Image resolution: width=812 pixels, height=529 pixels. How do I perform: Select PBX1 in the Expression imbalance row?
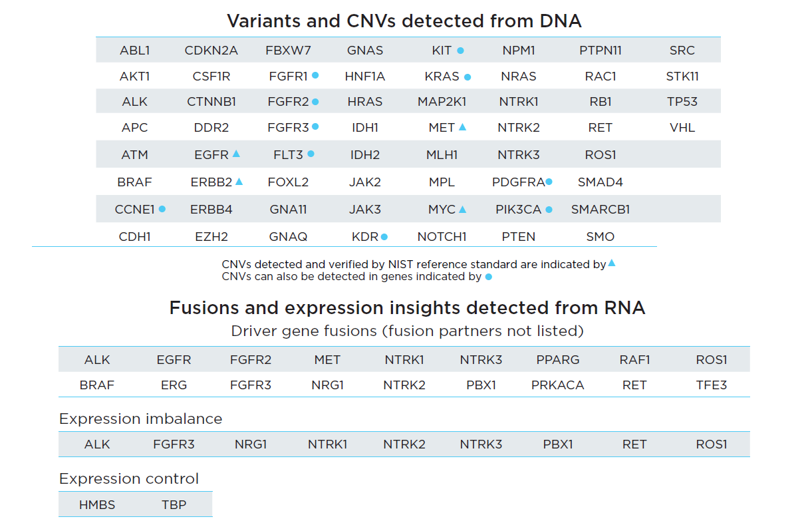[x=558, y=444]
